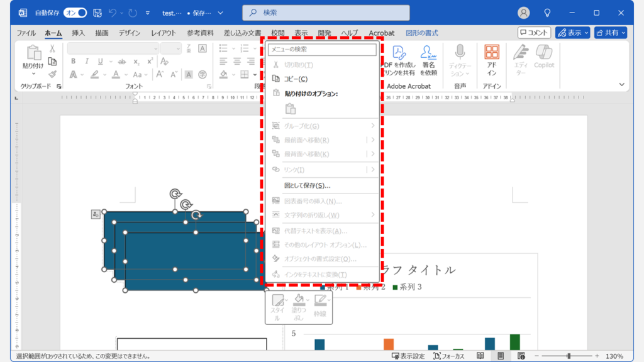Viewport: 644px width, 362px height.
Task: Select the Format Painter brush icon
Action: click(52, 74)
